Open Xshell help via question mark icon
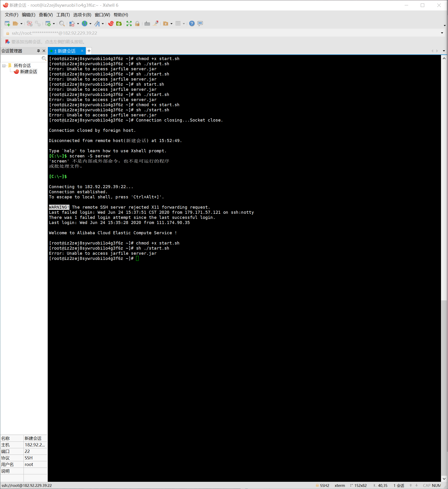Image resolution: width=448 pixels, height=489 pixels. pyautogui.click(x=192, y=24)
